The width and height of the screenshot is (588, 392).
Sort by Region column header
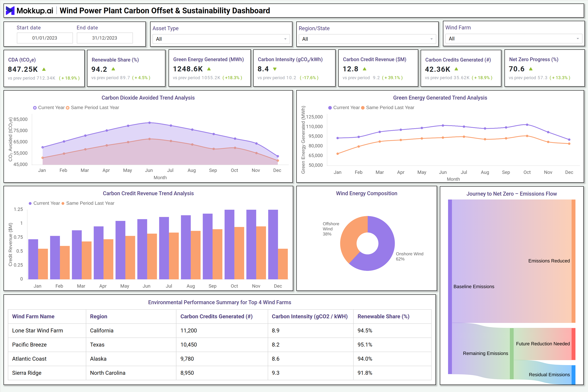point(99,317)
